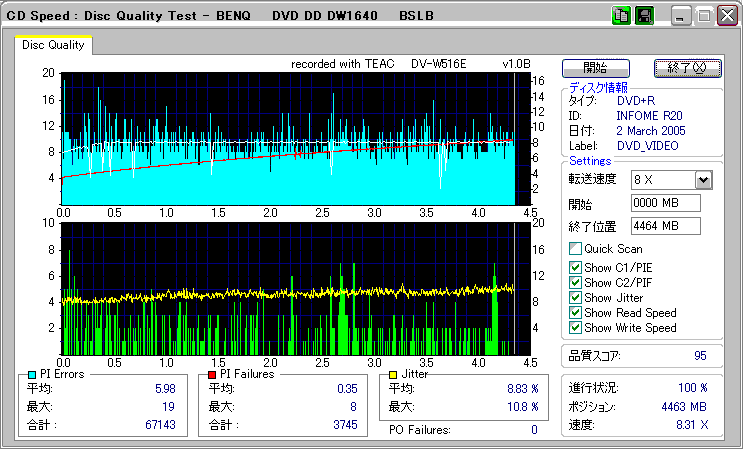Toggle Show Write Speed checkbox
This screenshot has height=449, width=743.
[x=575, y=327]
